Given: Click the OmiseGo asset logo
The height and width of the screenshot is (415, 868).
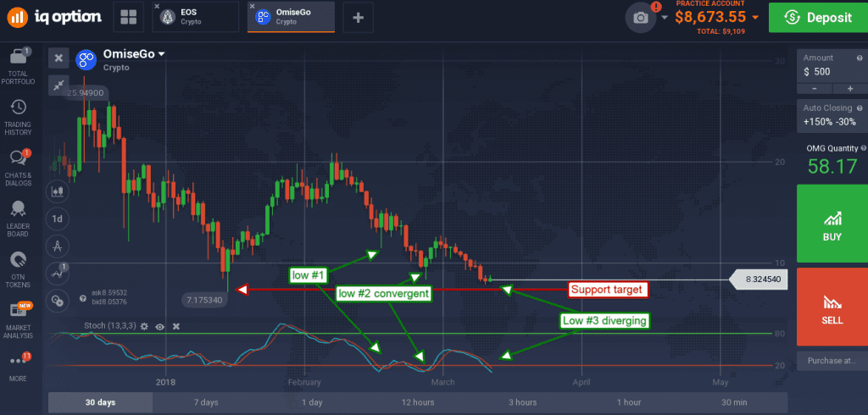Looking at the screenshot, I should pyautogui.click(x=86, y=60).
